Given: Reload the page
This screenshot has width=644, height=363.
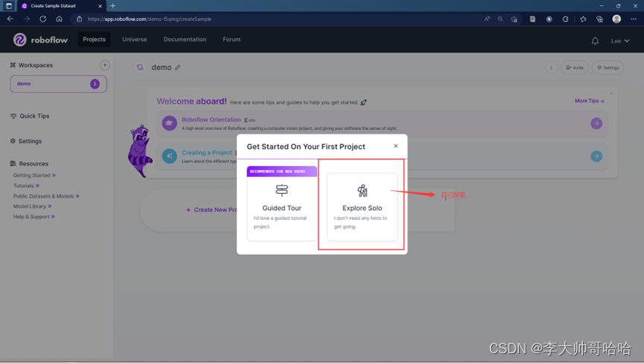Looking at the screenshot, I should tap(42, 19).
